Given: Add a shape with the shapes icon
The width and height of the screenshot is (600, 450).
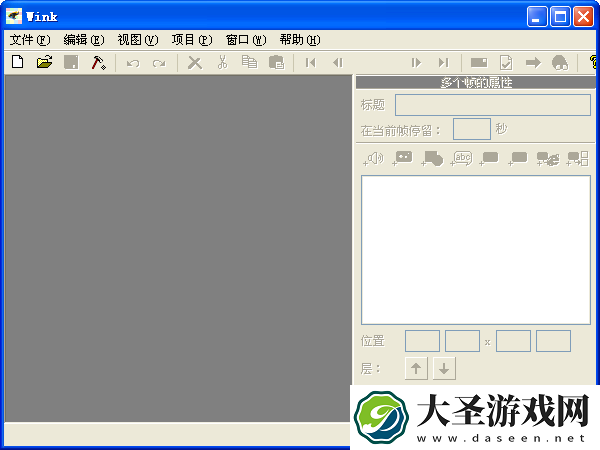Looking at the screenshot, I should click(432, 158).
